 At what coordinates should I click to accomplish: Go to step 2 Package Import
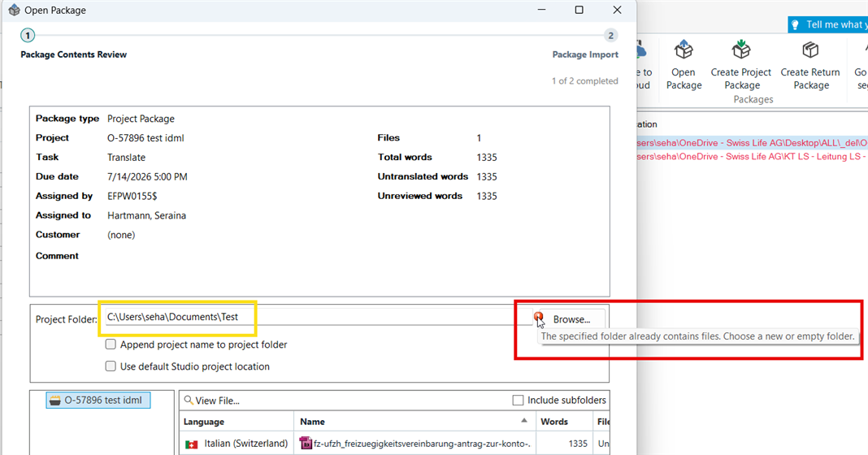[610, 36]
